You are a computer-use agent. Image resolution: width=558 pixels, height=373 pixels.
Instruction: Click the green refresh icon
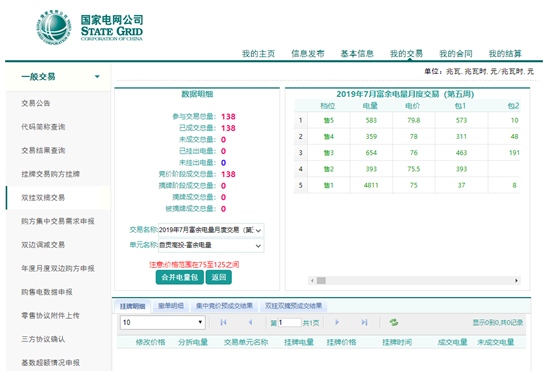tap(394, 322)
